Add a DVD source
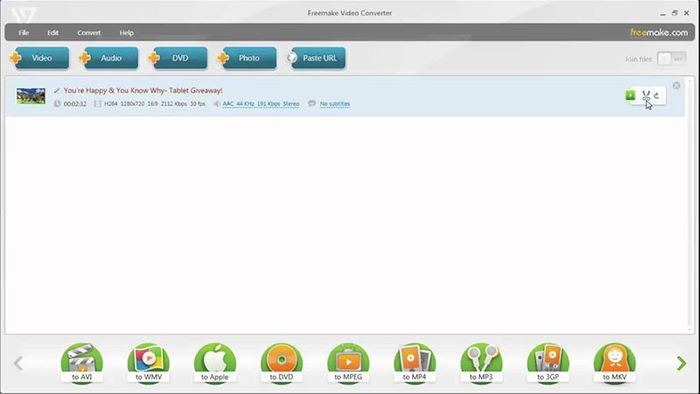This screenshot has height=394, width=700. pos(178,58)
